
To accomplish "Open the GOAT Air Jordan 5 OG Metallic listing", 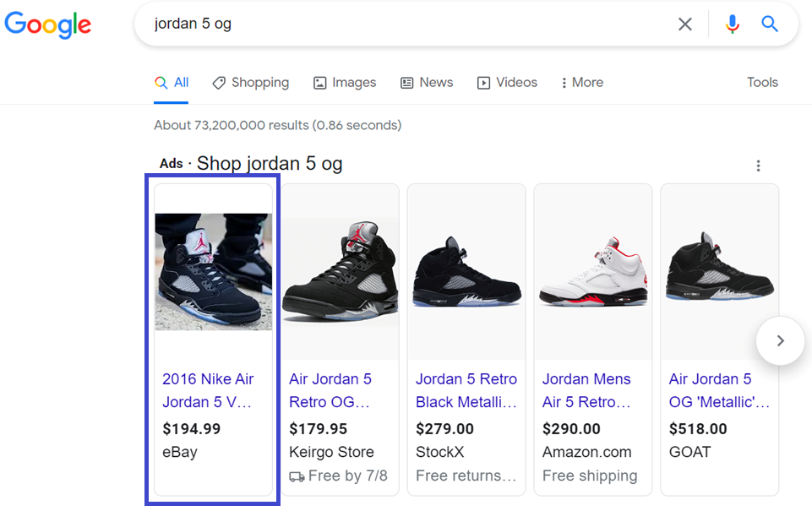I will point(717,390).
